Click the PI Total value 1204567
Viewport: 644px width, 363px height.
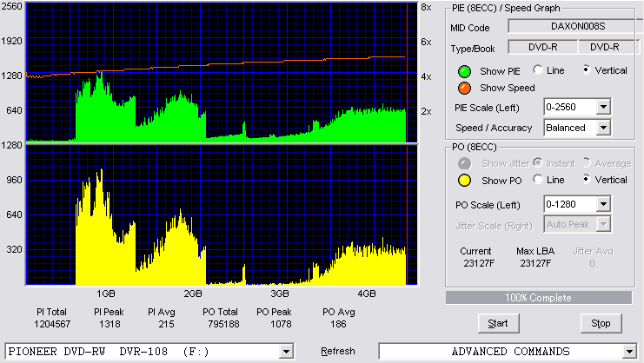click(x=52, y=324)
